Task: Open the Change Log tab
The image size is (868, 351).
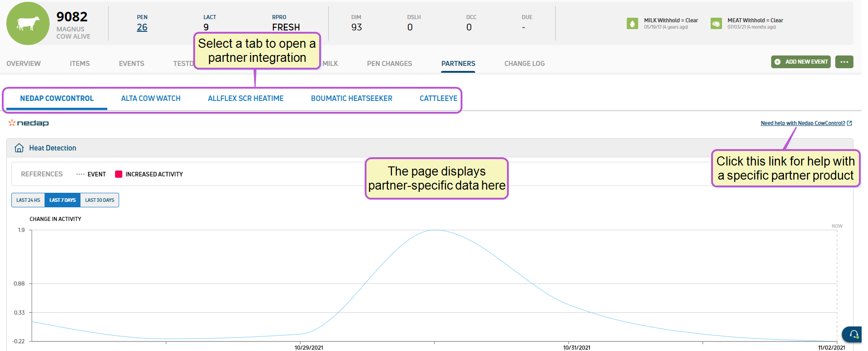Action: [x=524, y=64]
